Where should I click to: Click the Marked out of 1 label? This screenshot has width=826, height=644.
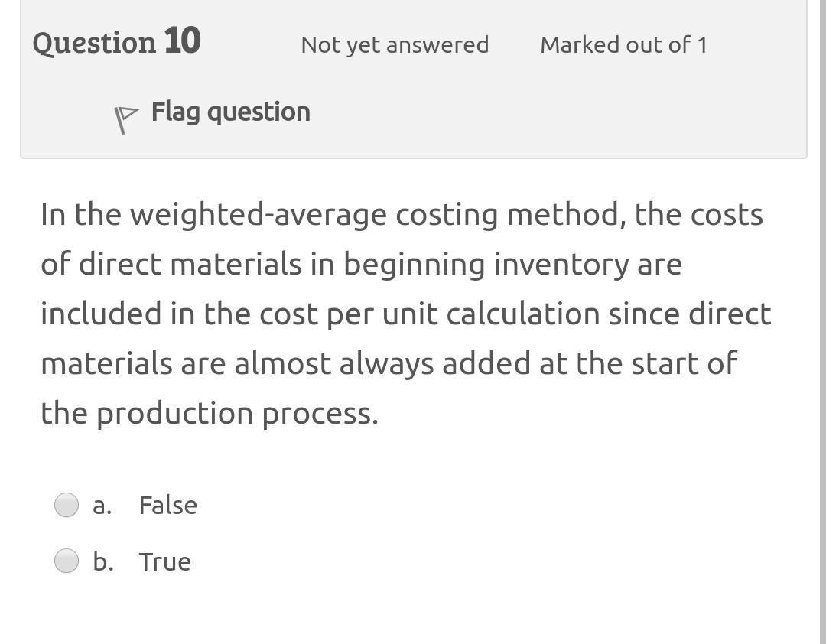[623, 45]
